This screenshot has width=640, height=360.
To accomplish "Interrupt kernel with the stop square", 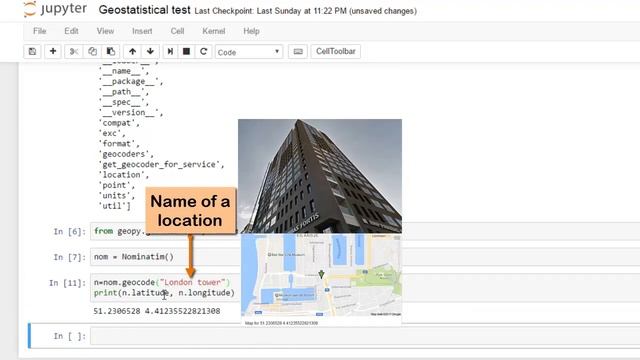I will coord(187,51).
